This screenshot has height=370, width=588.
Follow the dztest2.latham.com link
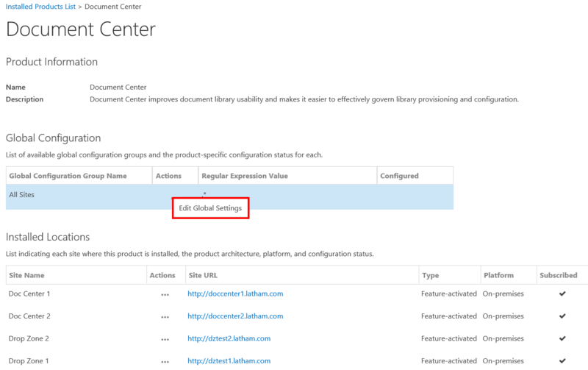[229, 339]
